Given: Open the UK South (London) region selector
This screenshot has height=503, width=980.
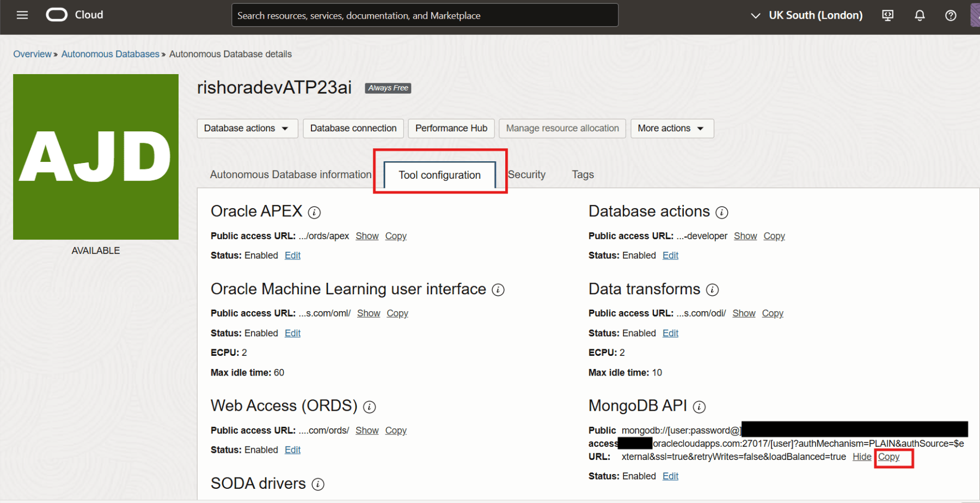Looking at the screenshot, I should pos(807,15).
